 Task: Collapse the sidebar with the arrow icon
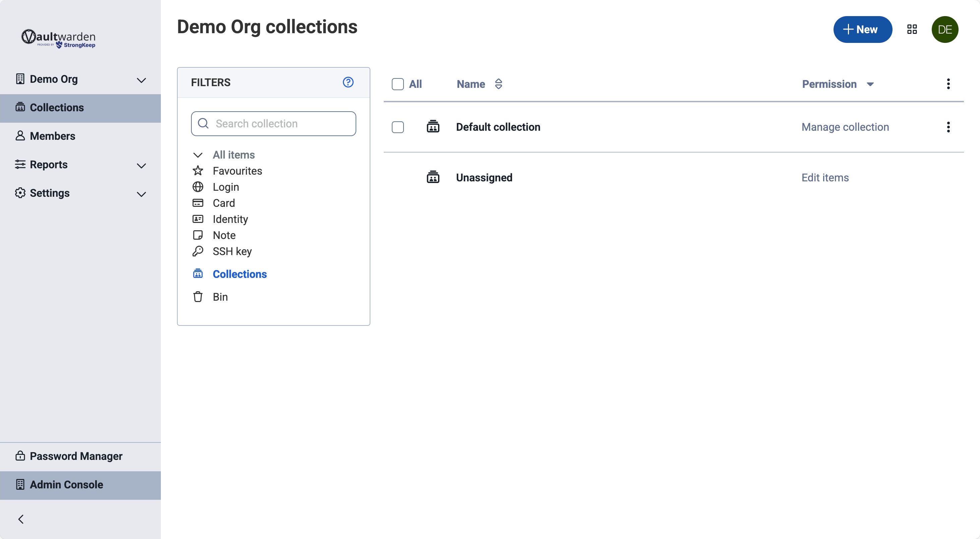pos(21,519)
